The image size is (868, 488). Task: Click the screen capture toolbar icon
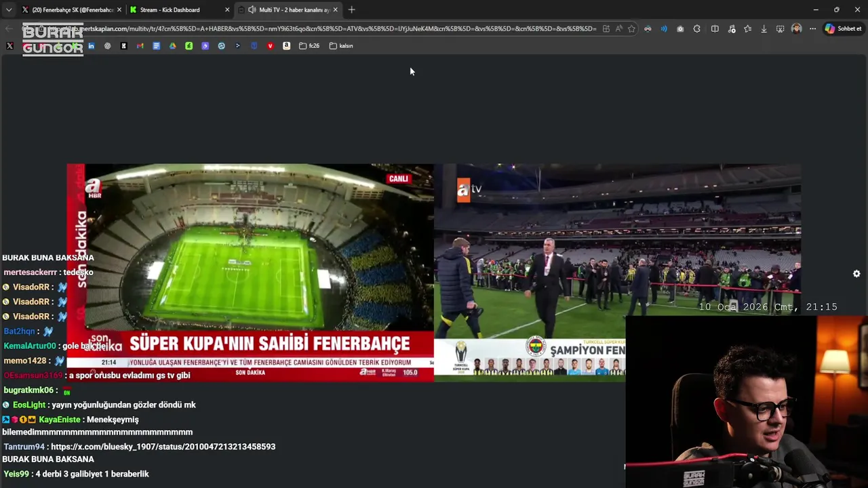(x=780, y=28)
